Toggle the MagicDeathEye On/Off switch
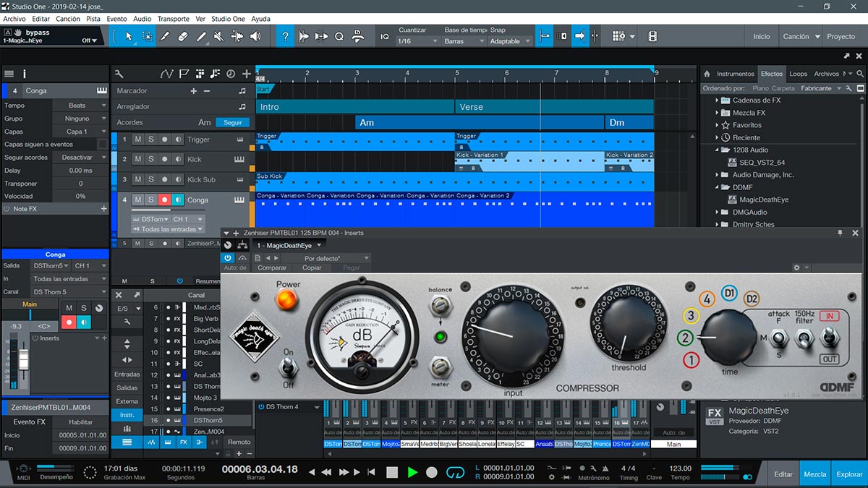Image resolution: width=868 pixels, height=488 pixels. pos(288,368)
